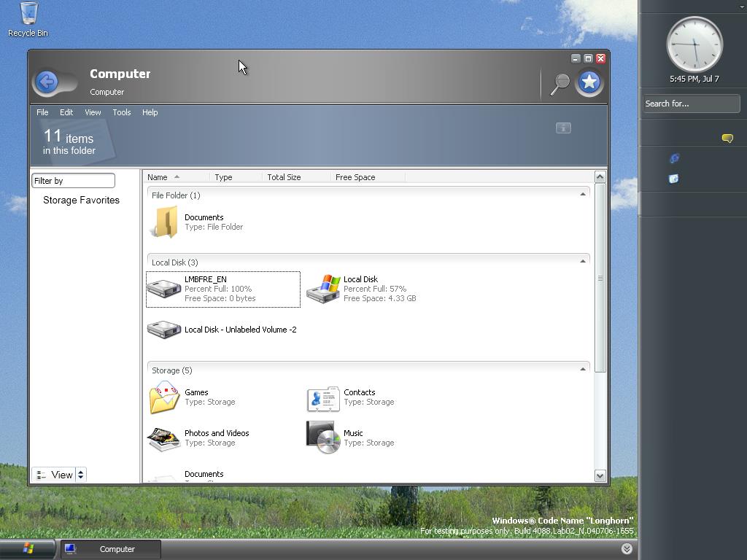
Task: Sort by the Type column header
Action: pos(236,177)
